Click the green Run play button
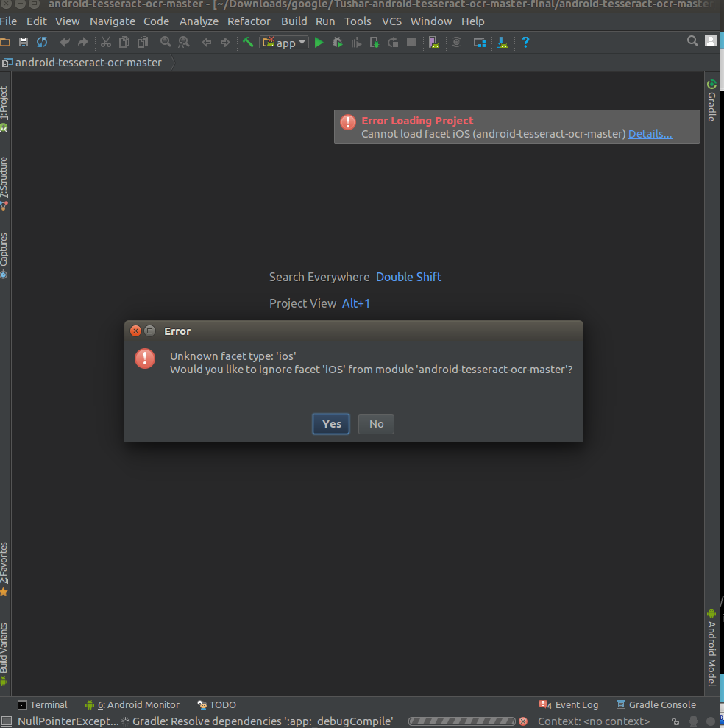This screenshot has height=728, width=724. pyautogui.click(x=319, y=42)
